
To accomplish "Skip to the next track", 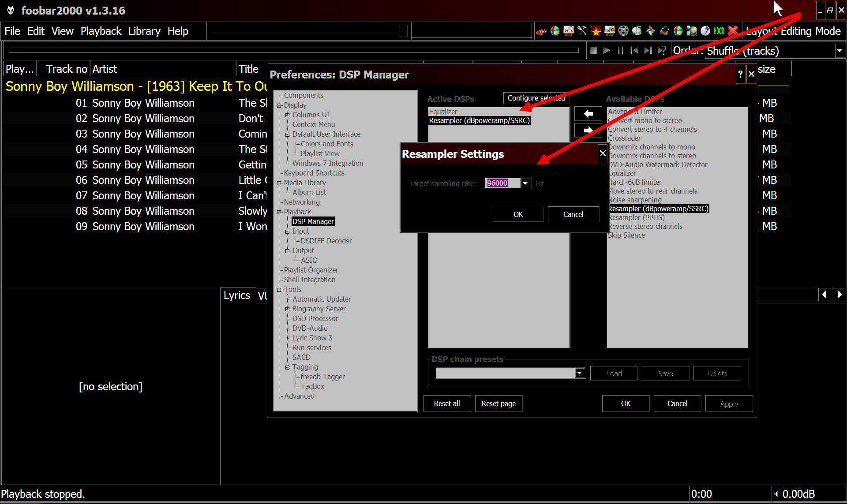I will click(648, 51).
